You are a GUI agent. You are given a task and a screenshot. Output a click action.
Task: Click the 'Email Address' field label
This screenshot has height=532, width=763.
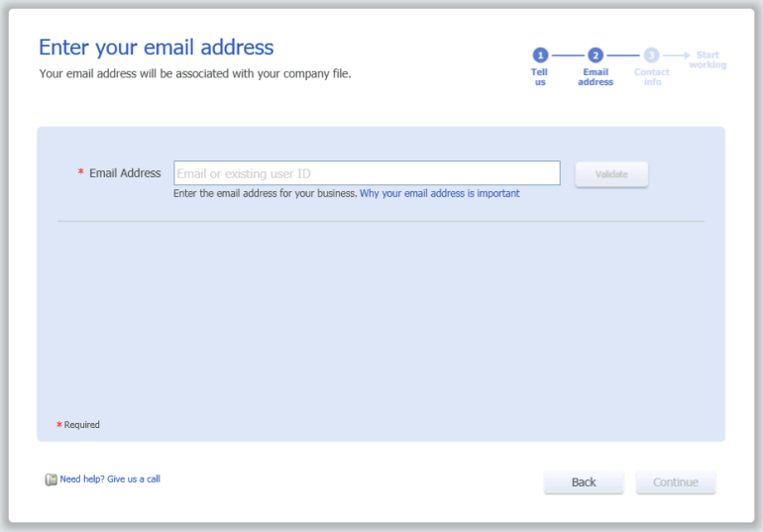click(125, 173)
